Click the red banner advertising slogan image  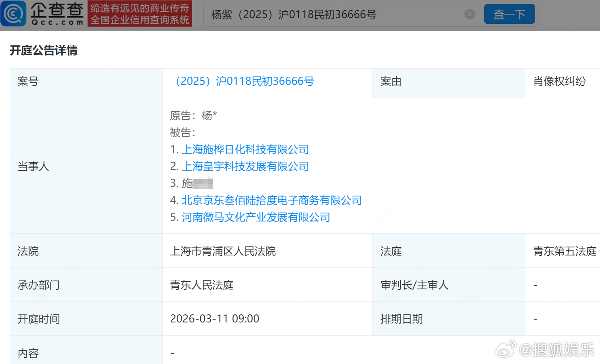click(140, 13)
